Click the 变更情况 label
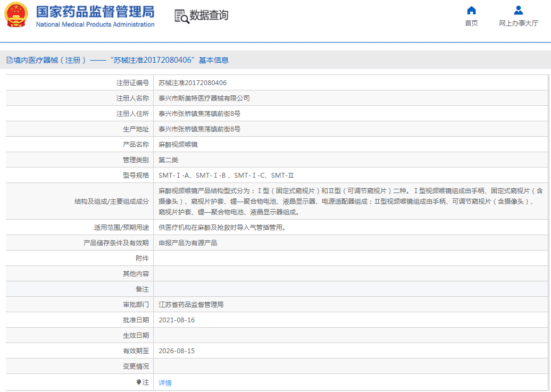The width and height of the screenshot is (551, 392). click(x=136, y=366)
